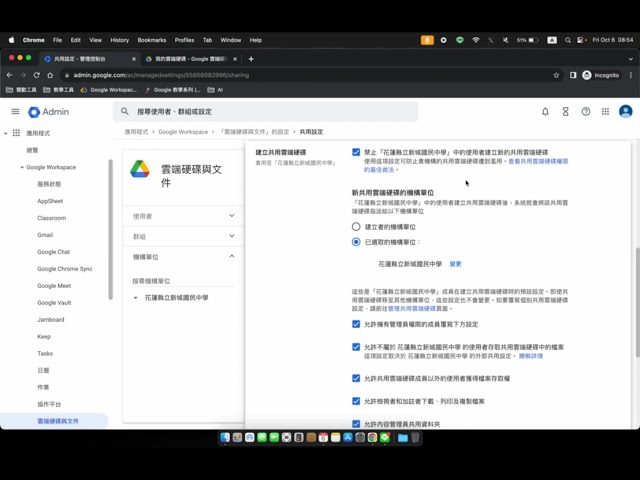Click the Google Drive logo in the panel

[140, 169]
